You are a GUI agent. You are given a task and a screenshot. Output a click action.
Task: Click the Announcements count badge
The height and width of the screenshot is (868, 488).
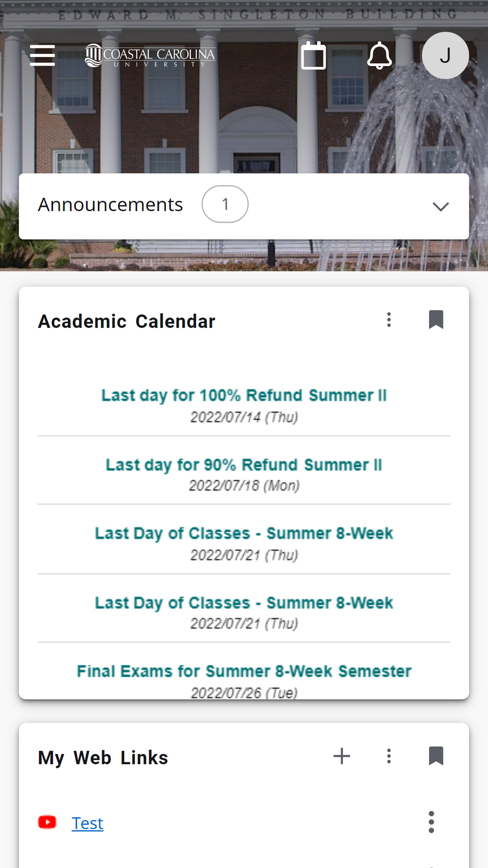[x=225, y=204]
